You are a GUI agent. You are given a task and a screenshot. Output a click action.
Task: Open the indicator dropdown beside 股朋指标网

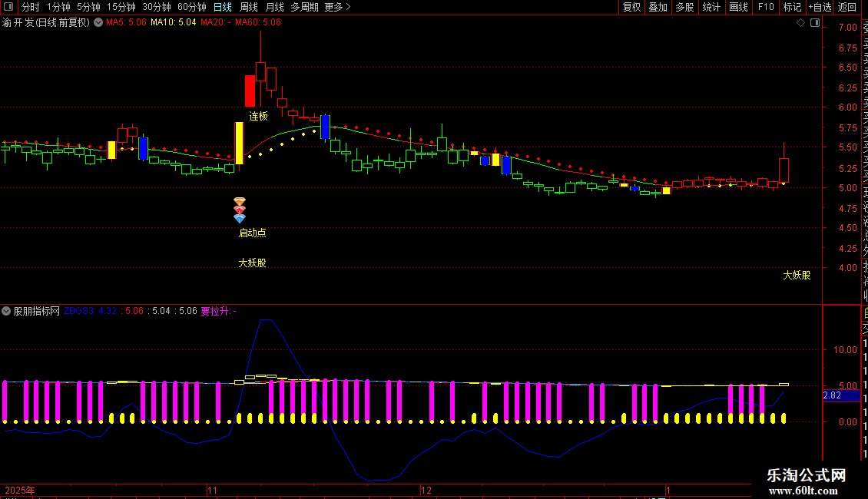click(x=6, y=311)
